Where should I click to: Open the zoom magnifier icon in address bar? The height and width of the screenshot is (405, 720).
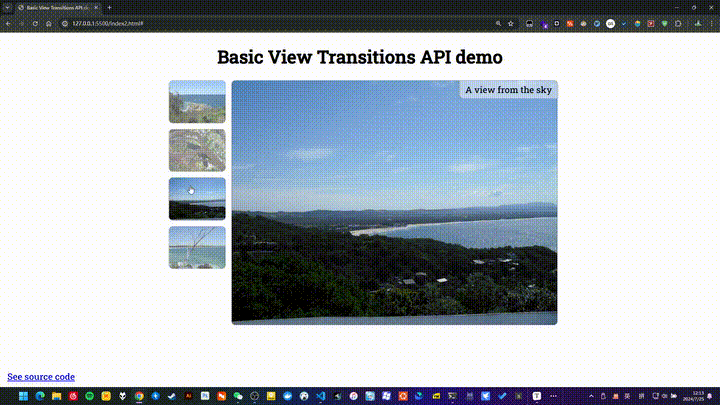[x=498, y=23]
